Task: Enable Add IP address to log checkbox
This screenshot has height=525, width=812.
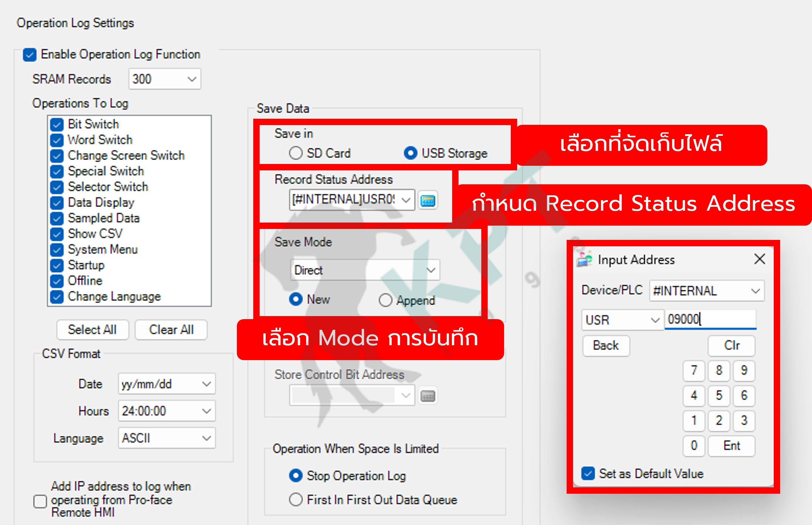Action: (40, 501)
